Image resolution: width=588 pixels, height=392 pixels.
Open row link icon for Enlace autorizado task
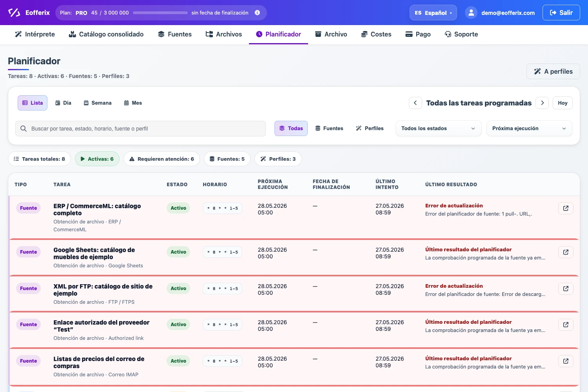tap(566, 325)
